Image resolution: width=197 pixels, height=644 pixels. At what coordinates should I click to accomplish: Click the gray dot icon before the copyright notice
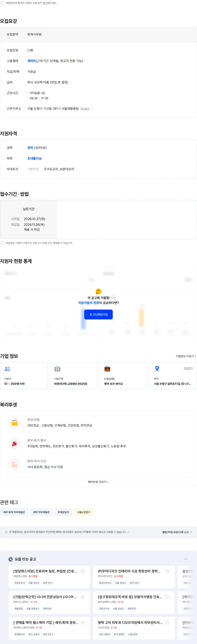7,532
